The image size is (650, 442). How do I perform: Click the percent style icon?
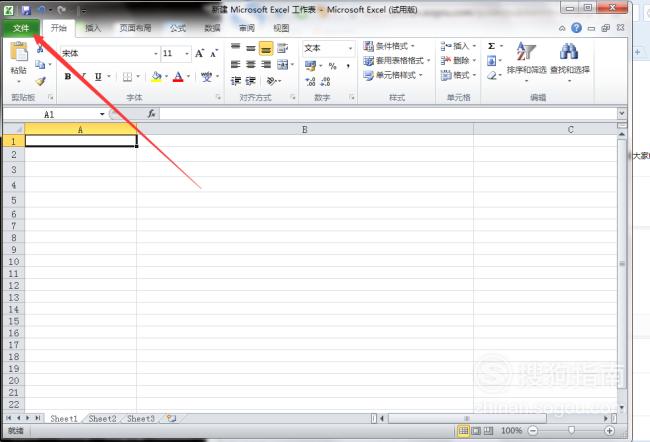(x=332, y=66)
